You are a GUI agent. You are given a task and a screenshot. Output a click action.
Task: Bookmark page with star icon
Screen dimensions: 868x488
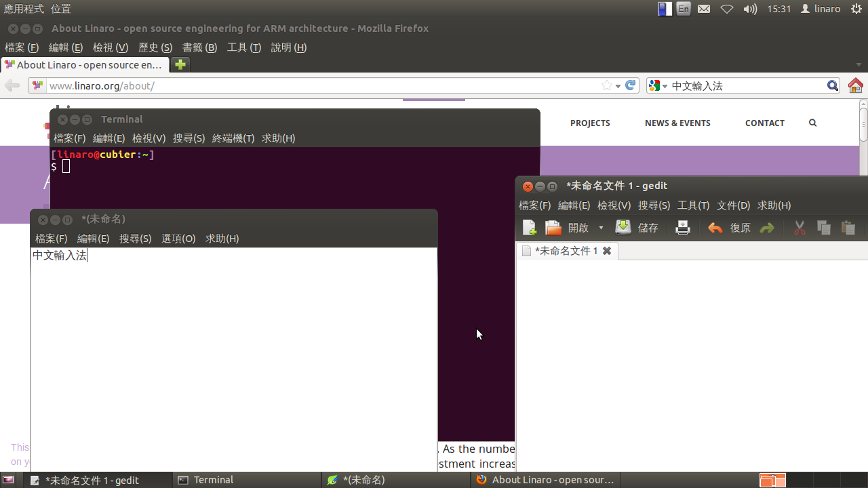coord(607,85)
